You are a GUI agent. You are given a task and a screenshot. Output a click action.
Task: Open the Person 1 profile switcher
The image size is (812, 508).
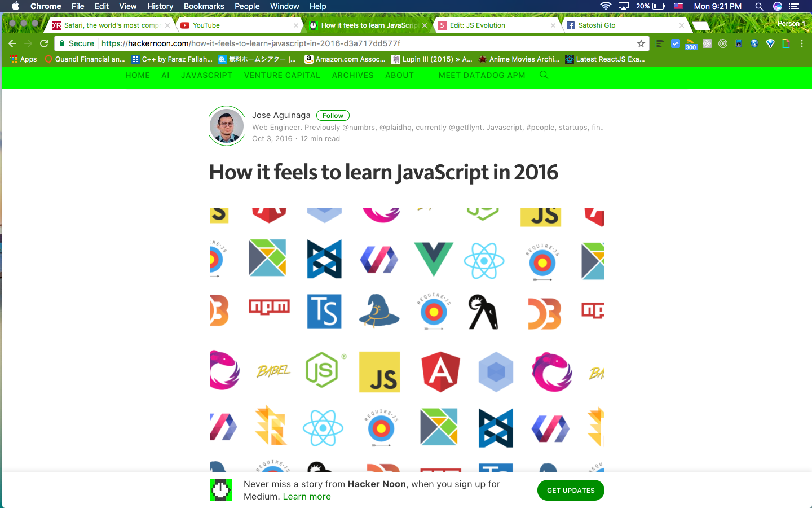(x=791, y=24)
